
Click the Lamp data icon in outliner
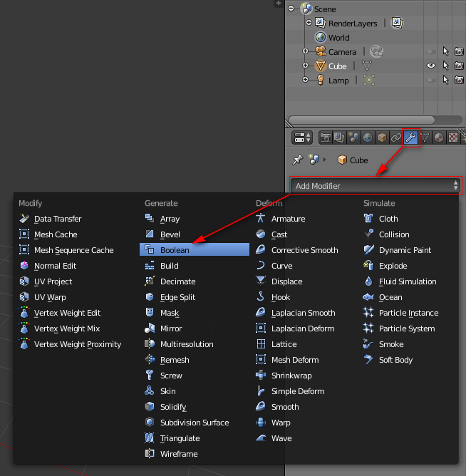pos(369,80)
